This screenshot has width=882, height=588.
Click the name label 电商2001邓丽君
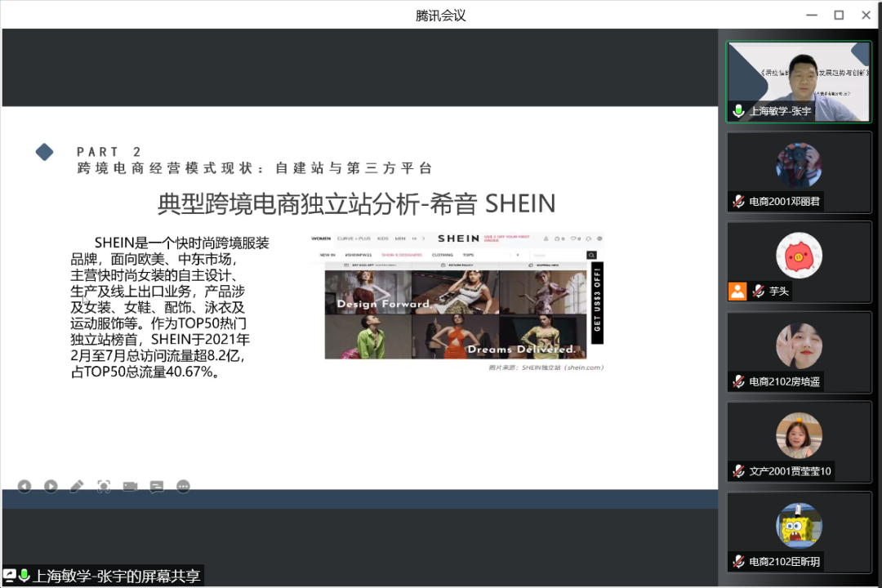tap(785, 202)
